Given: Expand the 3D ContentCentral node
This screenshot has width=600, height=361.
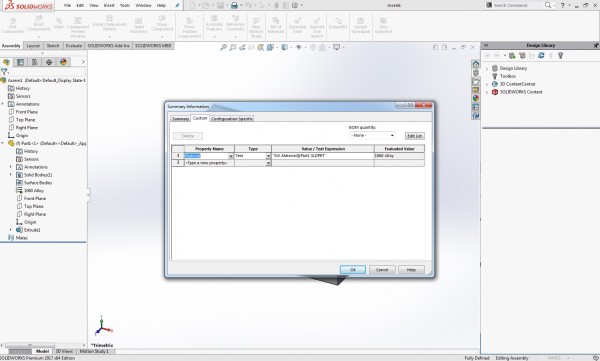Looking at the screenshot, I should click(487, 84).
